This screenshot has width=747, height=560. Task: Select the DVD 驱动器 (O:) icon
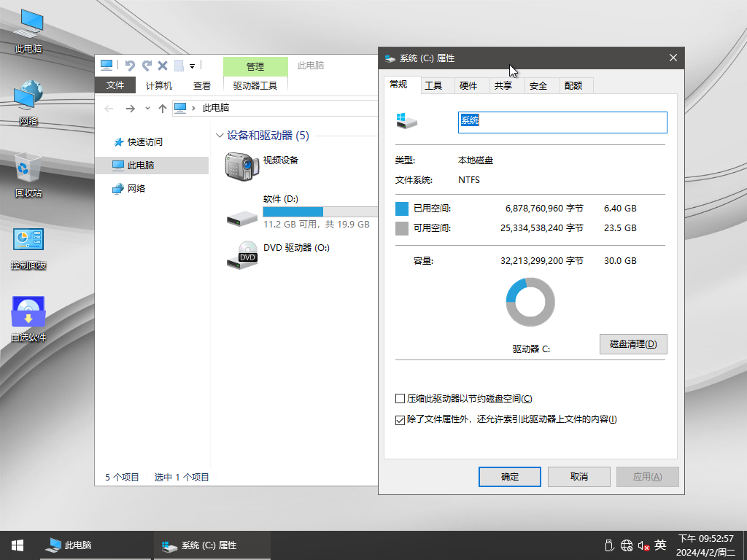point(242,254)
